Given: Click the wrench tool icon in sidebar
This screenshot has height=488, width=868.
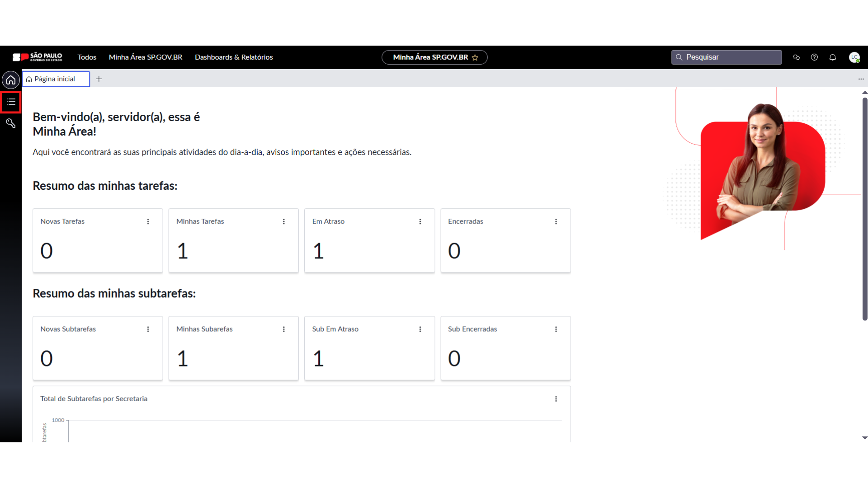Looking at the screenshot, I should [11, 123].
